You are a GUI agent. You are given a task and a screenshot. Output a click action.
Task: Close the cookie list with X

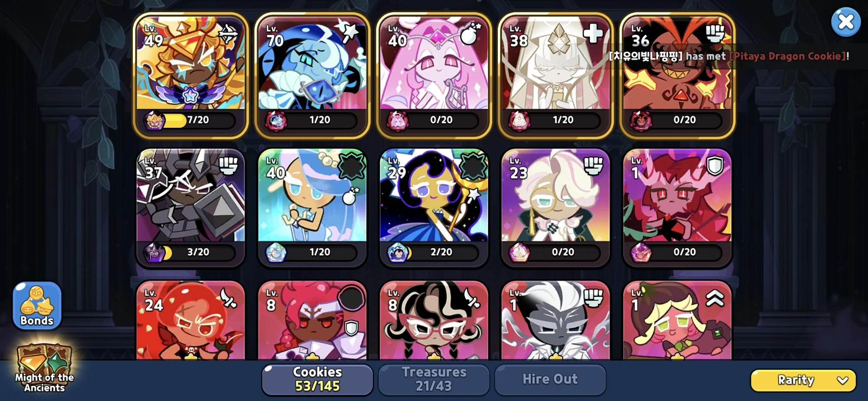(x=846, y=22)
